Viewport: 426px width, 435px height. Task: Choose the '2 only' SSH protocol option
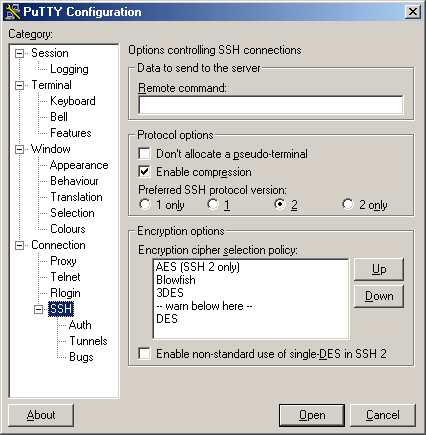[348, 204]
